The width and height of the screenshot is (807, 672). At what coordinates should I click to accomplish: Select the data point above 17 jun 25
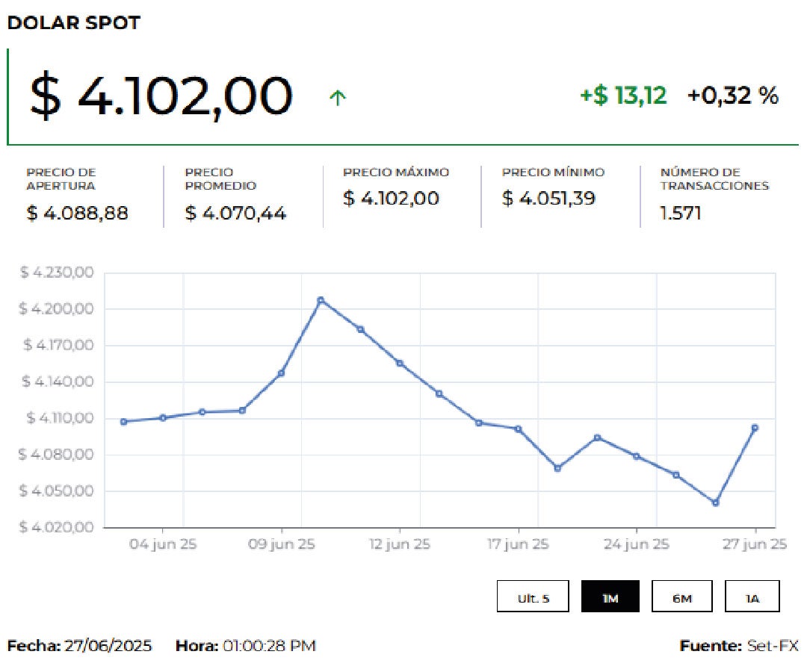pyautogui.click(x=518, y=429)
